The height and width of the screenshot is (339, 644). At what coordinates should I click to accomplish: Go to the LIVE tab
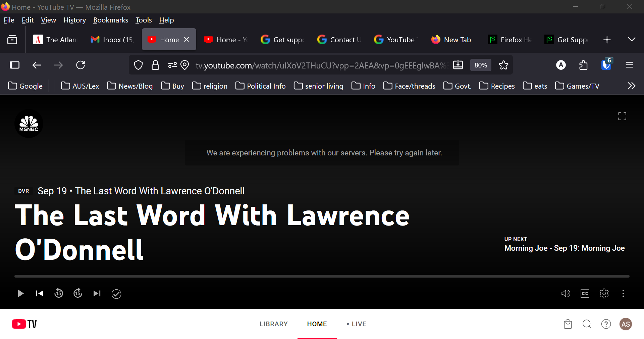356,324
